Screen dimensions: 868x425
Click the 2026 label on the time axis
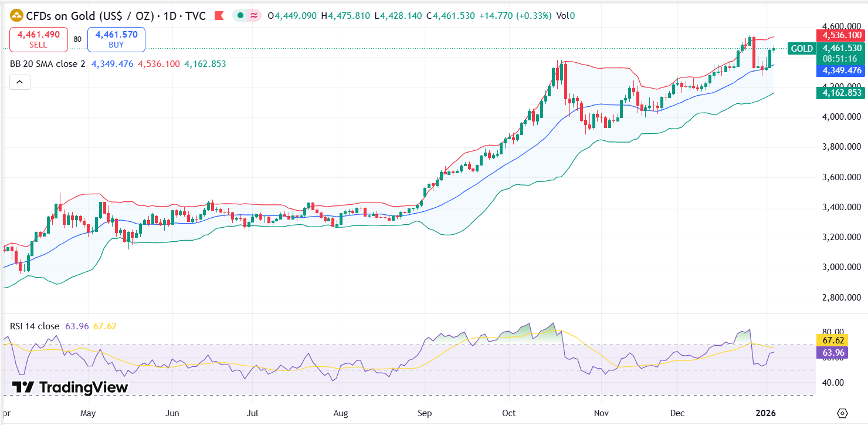click(x=765, y=413)
